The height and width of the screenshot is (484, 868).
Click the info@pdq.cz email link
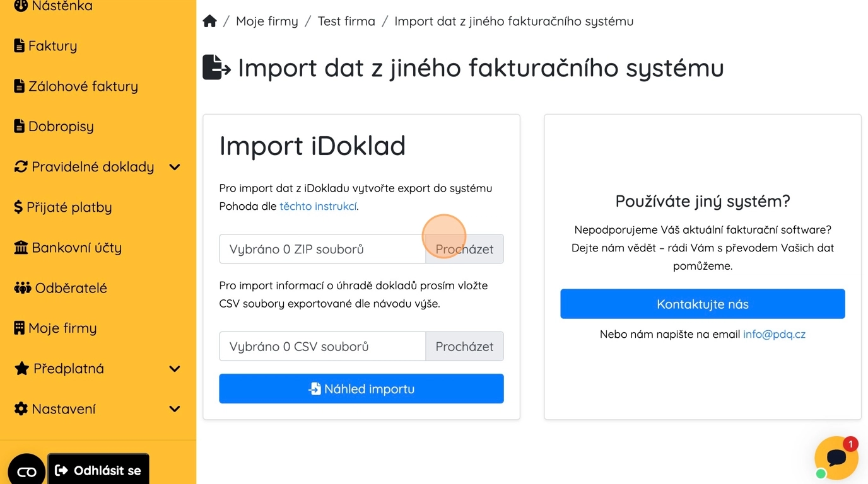click(x=774, y=335)
